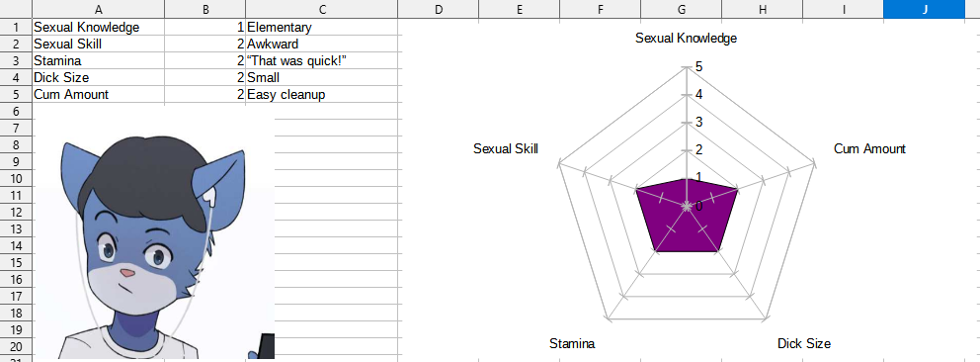Click the cell reading 'Easy cleanup'
Viewport: 980px width, 362px height.
click(322, 94)
